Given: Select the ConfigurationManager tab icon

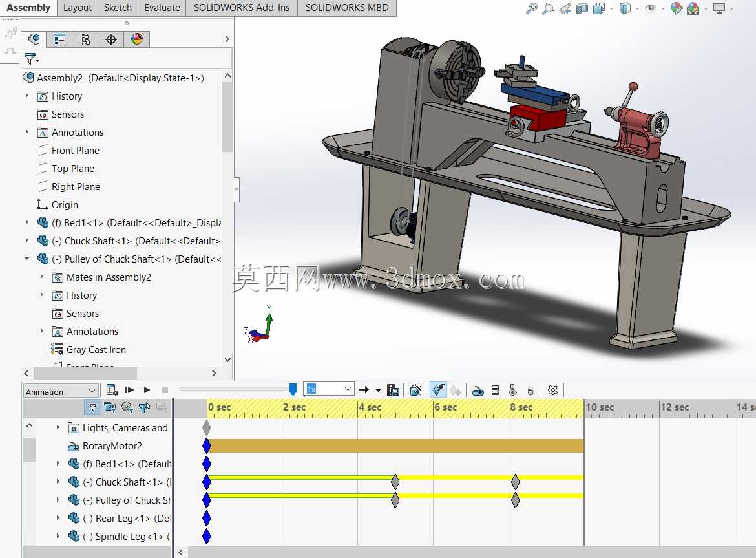Looking at the screenshot, I should (x=85, y=39).
